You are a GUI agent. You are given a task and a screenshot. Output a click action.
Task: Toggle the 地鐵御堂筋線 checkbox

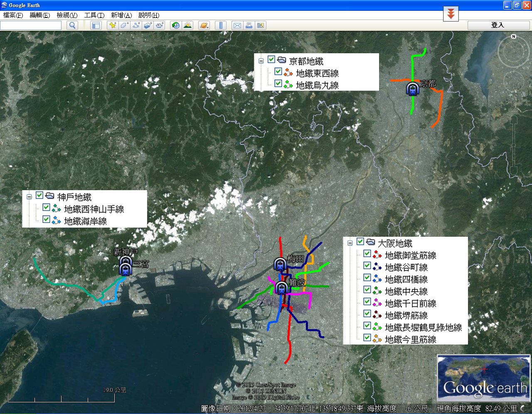[x=367, y=253]
